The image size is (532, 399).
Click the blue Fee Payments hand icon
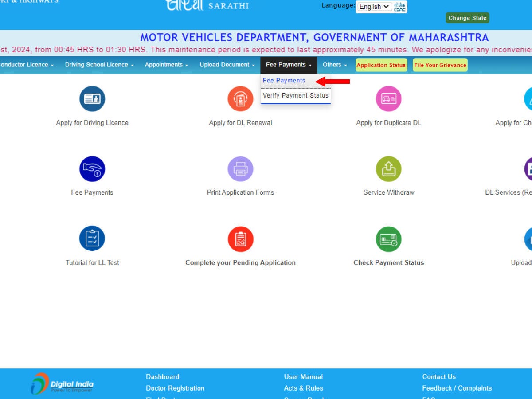tap(92, 169)
